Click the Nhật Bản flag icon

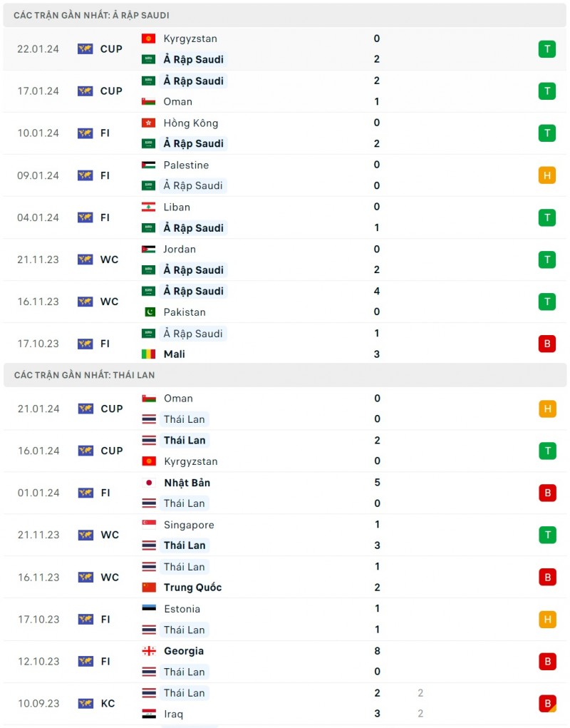point(148,483)
